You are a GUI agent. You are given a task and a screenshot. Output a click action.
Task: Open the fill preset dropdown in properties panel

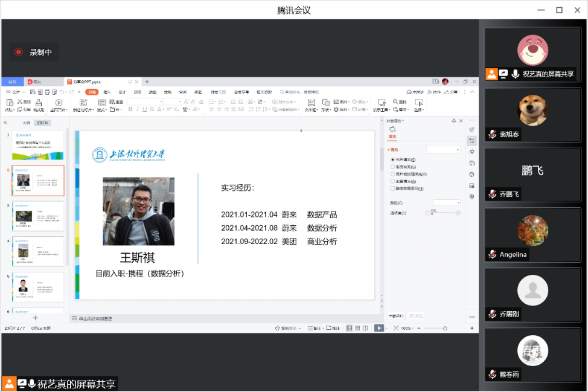click(x=443, y=149)
